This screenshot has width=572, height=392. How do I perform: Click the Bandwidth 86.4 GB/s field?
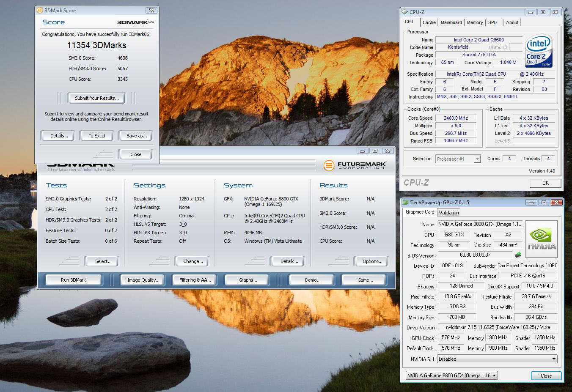[x=536, y=317]
